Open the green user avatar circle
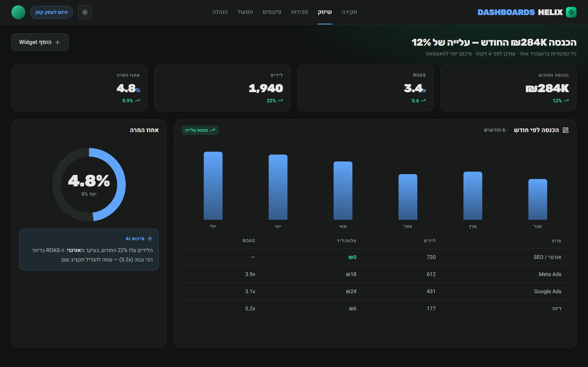 [x=18, y=12]
